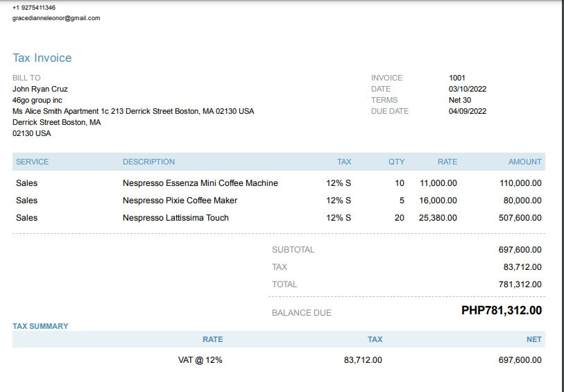Click Nespresso Lattissima Touch description
The width and height of the screenshot is (564, 392).
click(x=176, y=218)
